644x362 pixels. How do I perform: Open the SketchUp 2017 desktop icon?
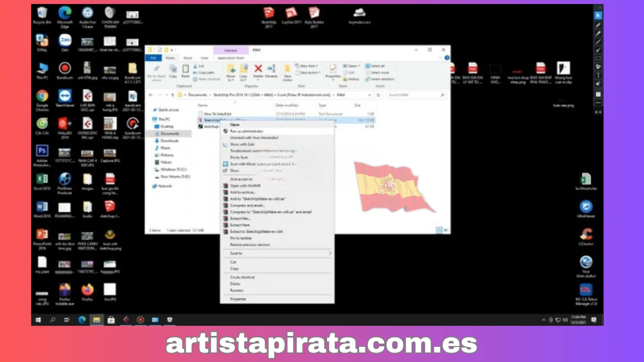[269, 18]
